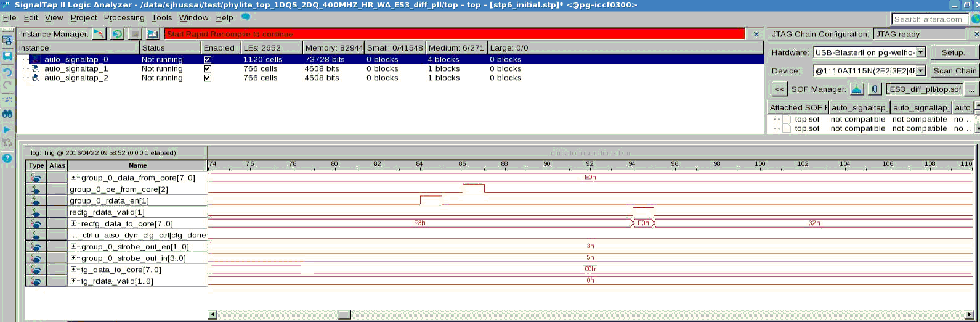The height and width of the screenshot is (322, 980).
Task: Collapse SOF Manager with << button
Action: pyautogui.click(x=779, y=89)
